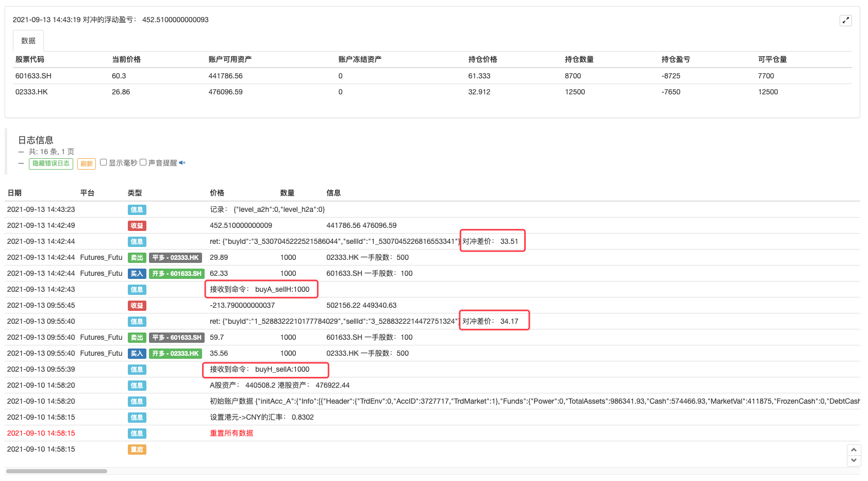Click 信息 badge on buyH_sellA:1000 row
The height and width of the screenshot is (481, 868).
click(x=137, y=370)
